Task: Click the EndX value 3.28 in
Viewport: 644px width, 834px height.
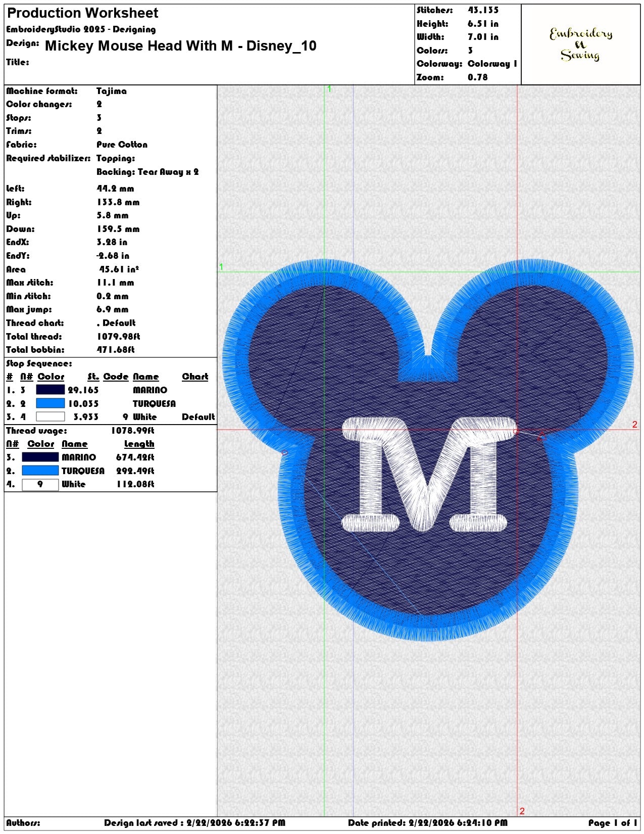Action: click(x=112, y=242)
